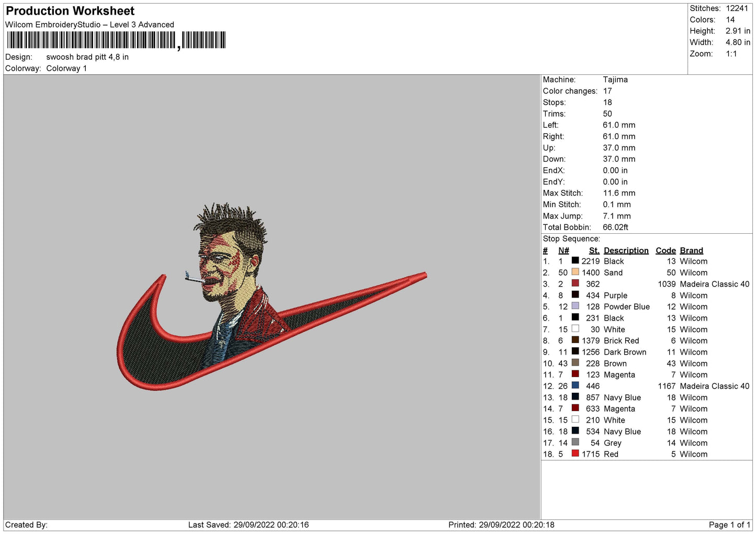Click the Created By label

26,525
